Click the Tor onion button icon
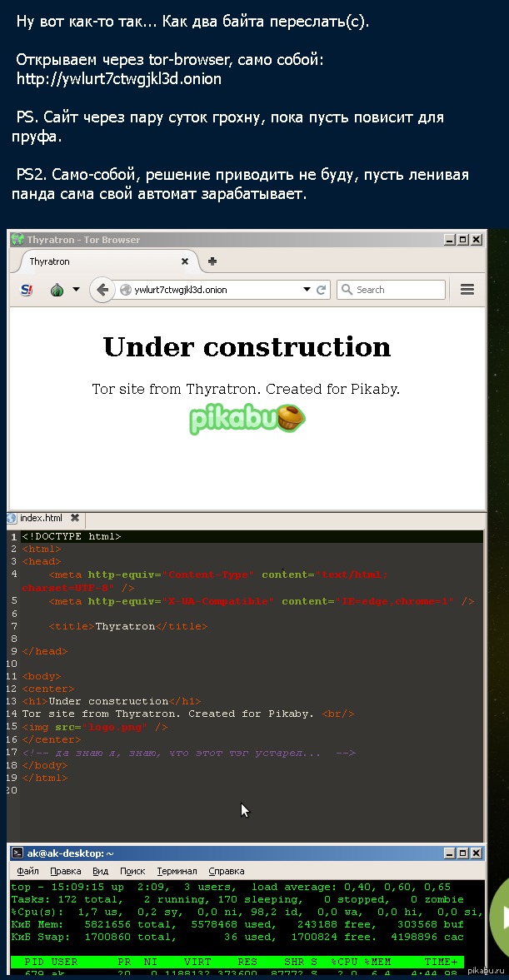Image resolution: width=509 pixels, height=980 pixels. pyautogui.click(x=57, y=290)
